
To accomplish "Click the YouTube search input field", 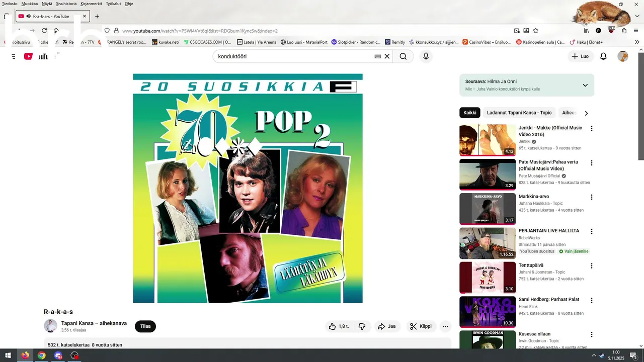I will [294, 56].
